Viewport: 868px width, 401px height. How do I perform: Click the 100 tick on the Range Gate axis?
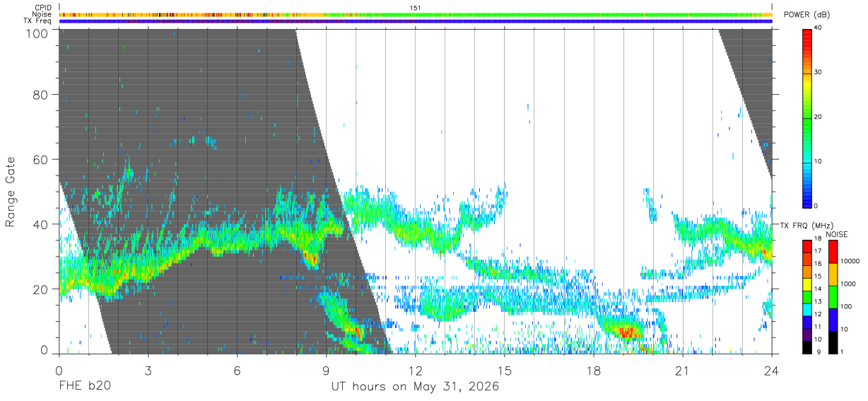pos(36,33)
